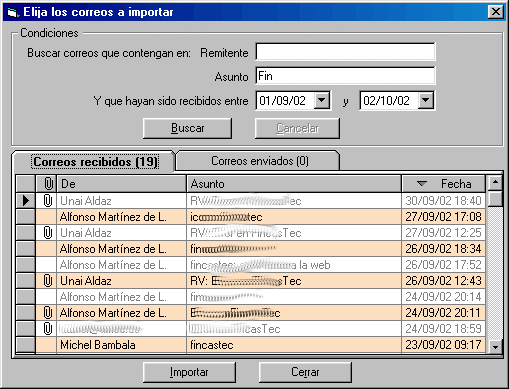Click paperclip icon on the 27/09/02 12:25 row
Image resolution: width=509 pixels, height=389 pixels.
(48, 233)
